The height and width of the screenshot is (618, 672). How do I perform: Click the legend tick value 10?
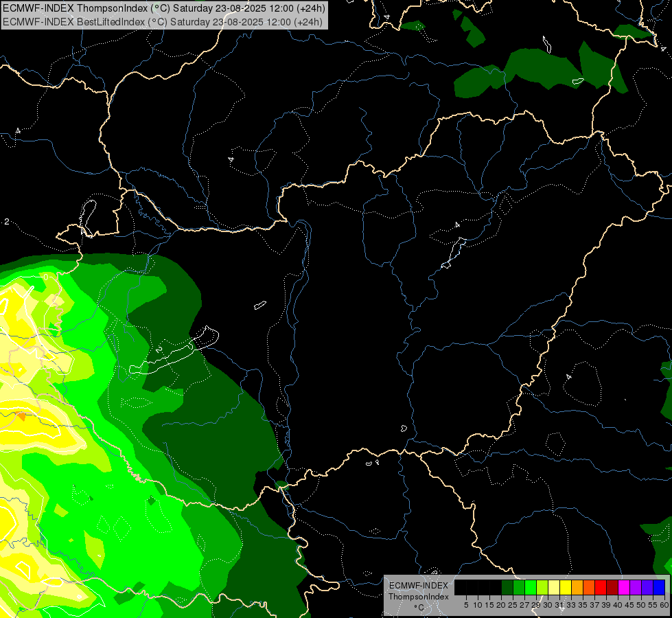[x=478, y=605]
